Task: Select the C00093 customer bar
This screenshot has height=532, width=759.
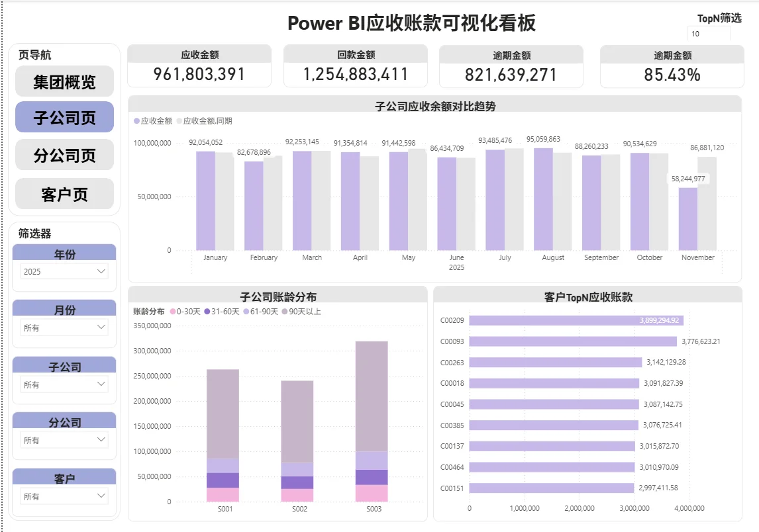Action: 573,341
